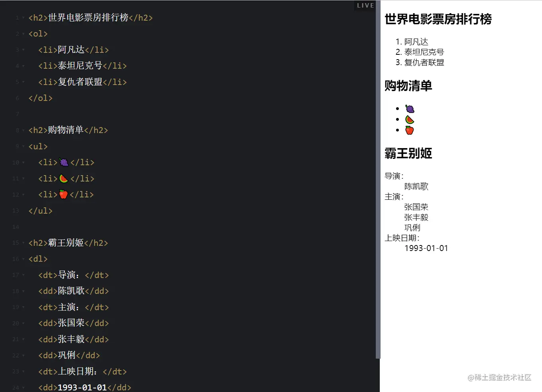Collapse the h2 fold arrow on line 15
This screenshot has width=542, height=392.
pos(23,243)
